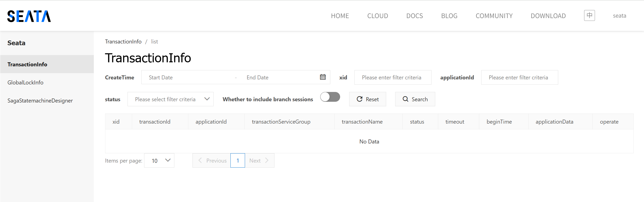Image resolution: width=644 pixels, height=202 pixels.
Task: Open the HOME menu item
Action: 340,16
